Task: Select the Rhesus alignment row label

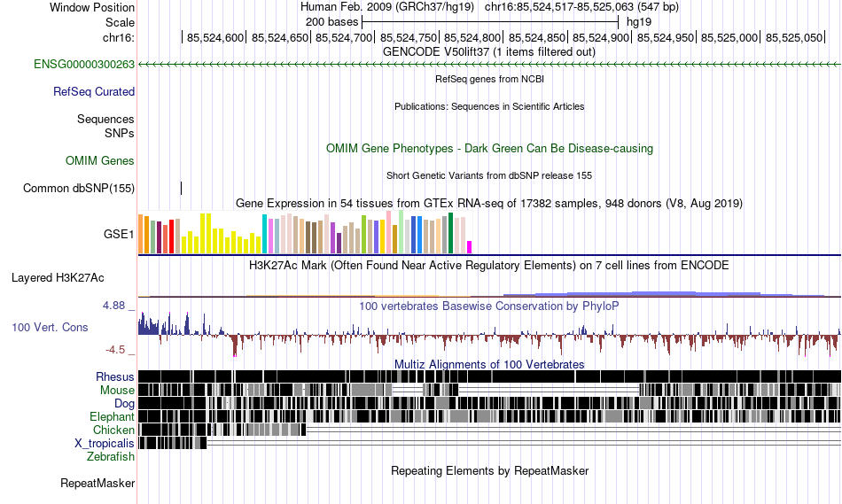Action: [115, 376]
